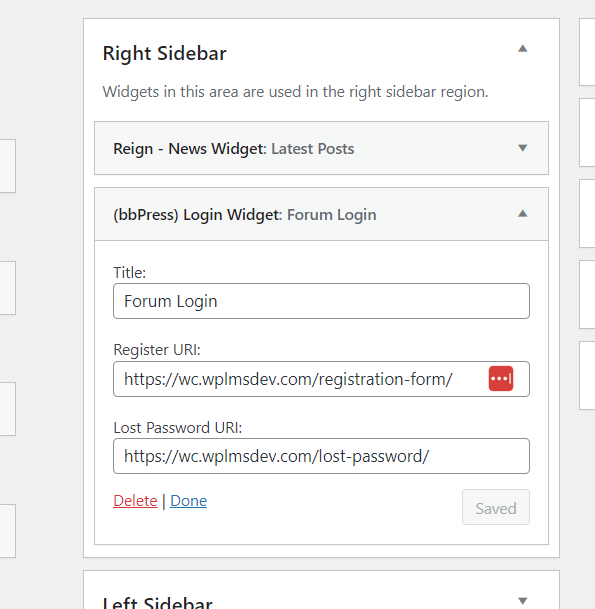Collapse the bbPress Login Widget arrow

522,214
